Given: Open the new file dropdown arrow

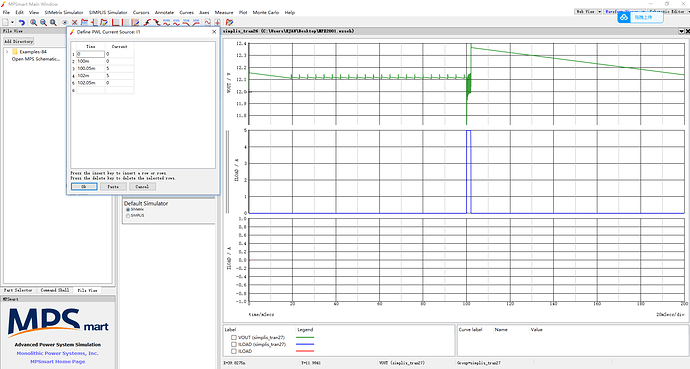Looking at the screenshot, I should coord(12,22).
